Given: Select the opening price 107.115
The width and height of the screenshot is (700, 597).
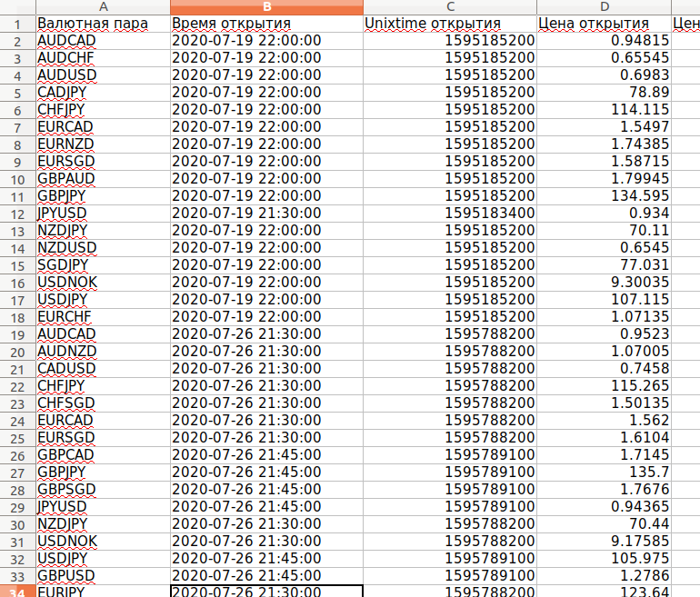Looking at the screenshot, I should tap(604, 300).
